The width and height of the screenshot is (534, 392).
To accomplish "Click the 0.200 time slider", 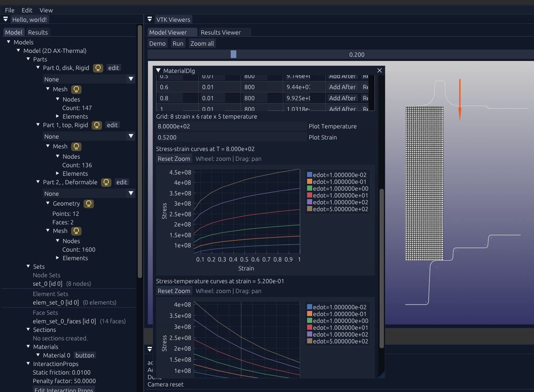I will (x=340, y=54).
